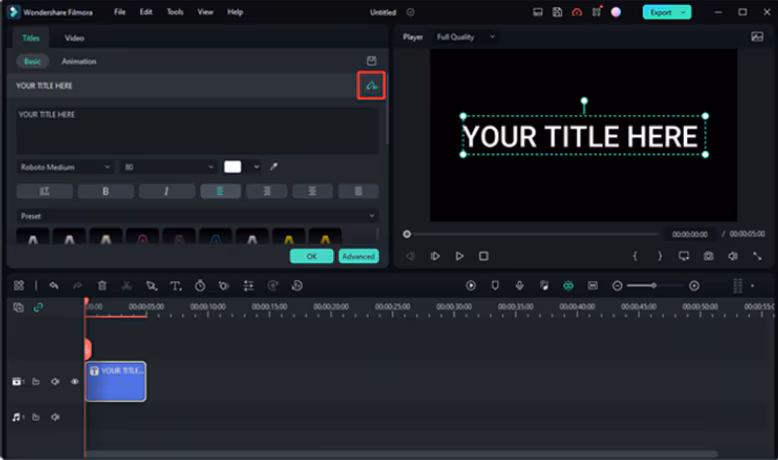This screenshot has width=778, height=460.
Task: Add a marker with shield icon
Action: pos(495,285)
